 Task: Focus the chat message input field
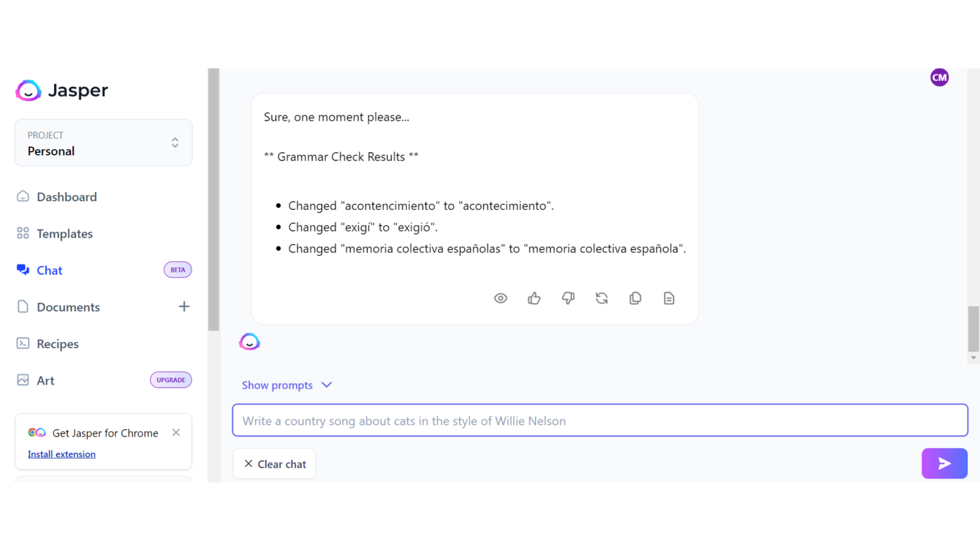pos(600,420)
